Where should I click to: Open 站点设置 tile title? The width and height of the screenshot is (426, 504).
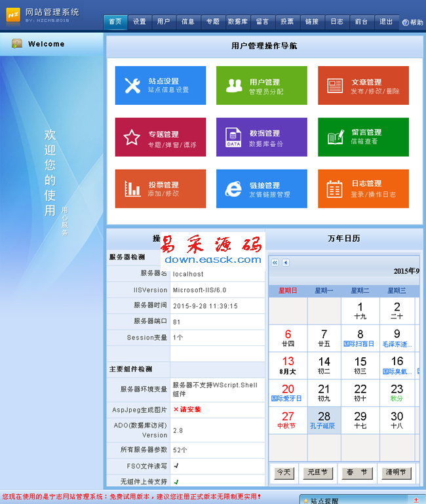tap(163, 81)
